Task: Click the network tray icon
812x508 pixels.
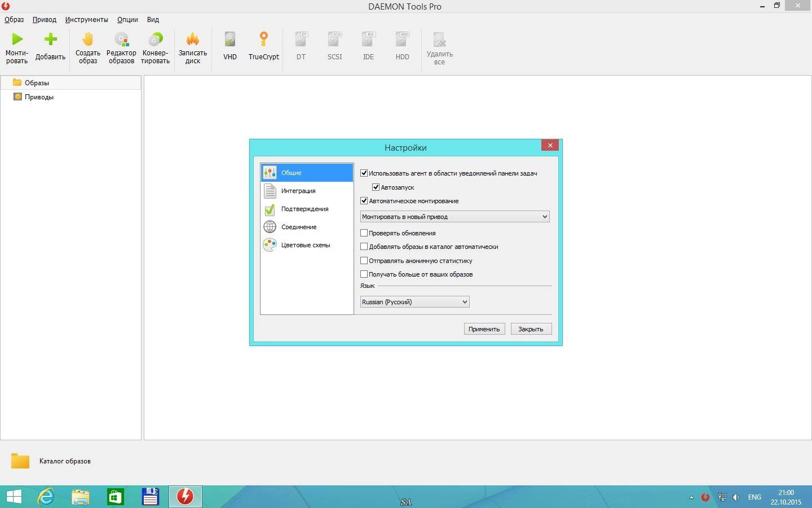Action: (x=722, y=497)
